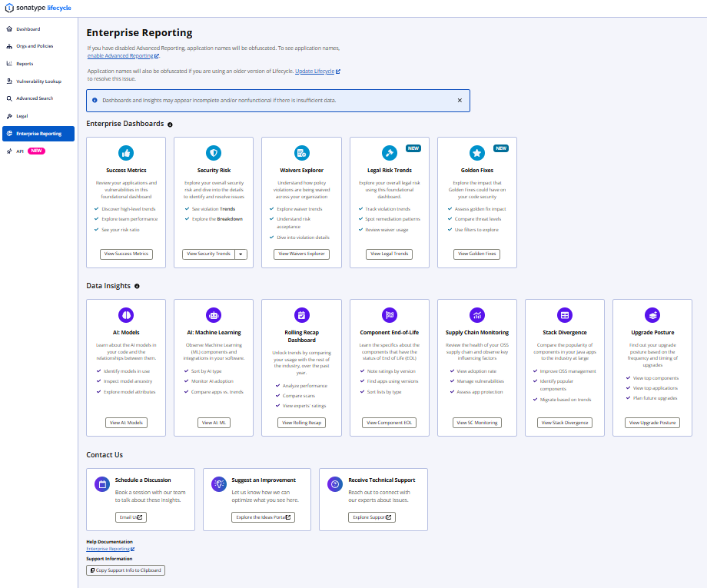The width and height of the screenshot is (707, 588).
Task: Click Explore the Ideas Portal button
Action: pyautogui.click(x=264, y=517)
